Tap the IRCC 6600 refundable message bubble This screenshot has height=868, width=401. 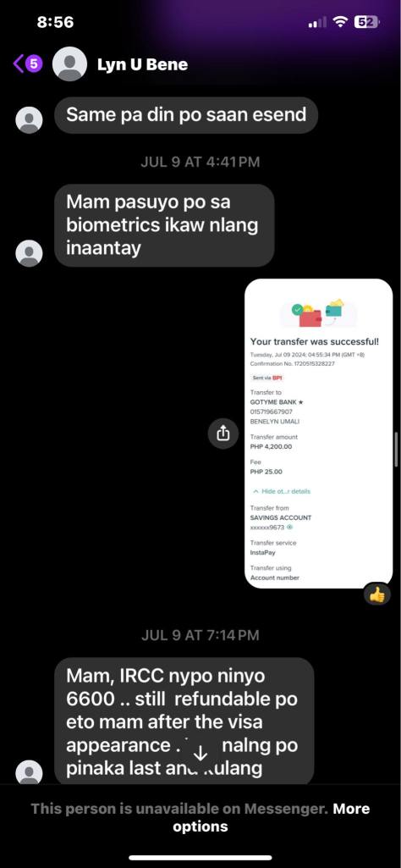(184, 721)
